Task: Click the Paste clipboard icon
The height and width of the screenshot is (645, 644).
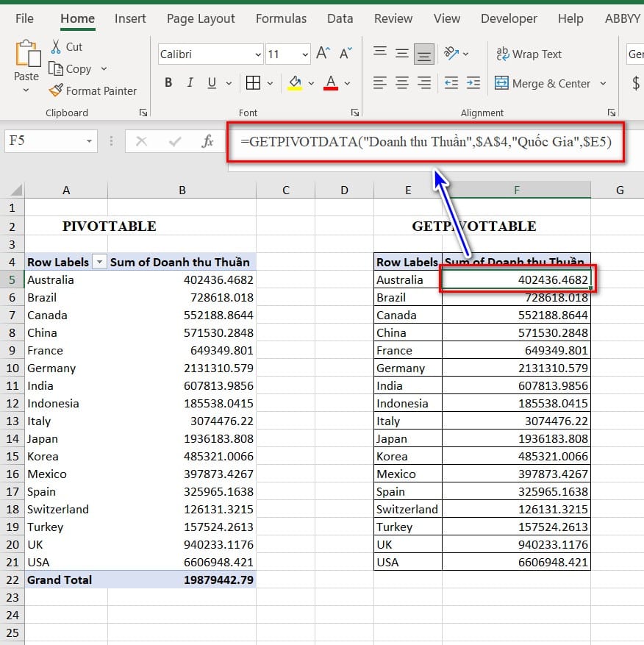Action: (27, 54)
